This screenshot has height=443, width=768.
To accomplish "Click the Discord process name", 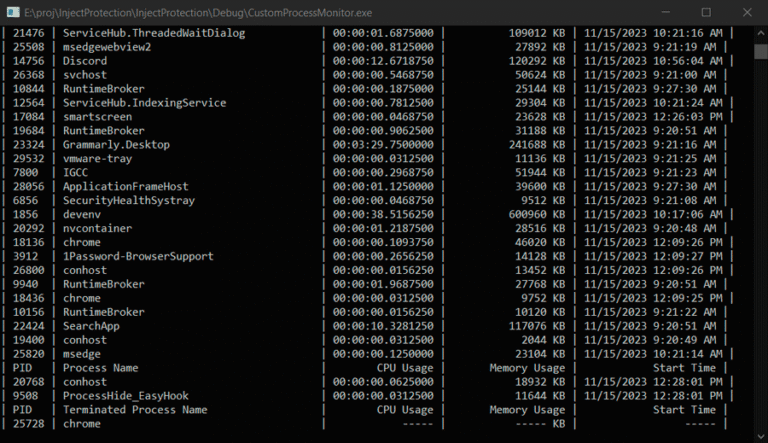I will [x=85, y=61].
